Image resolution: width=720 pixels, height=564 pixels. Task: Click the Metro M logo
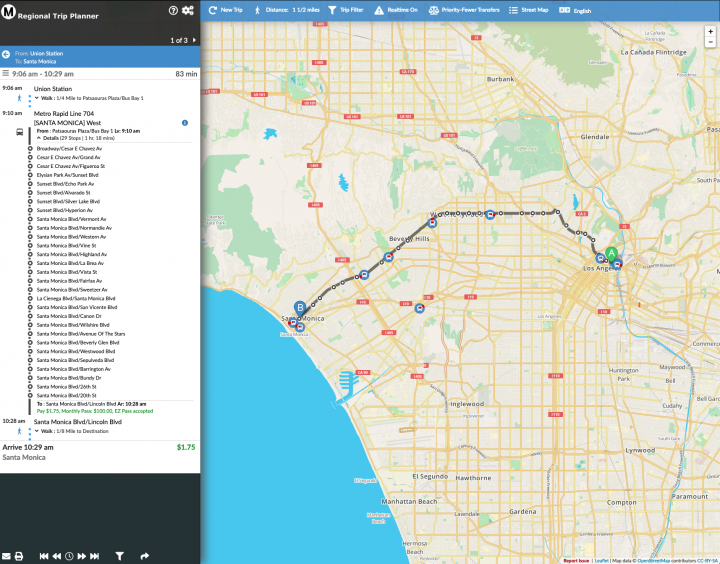pyautogui.click(x=8, y=11)
